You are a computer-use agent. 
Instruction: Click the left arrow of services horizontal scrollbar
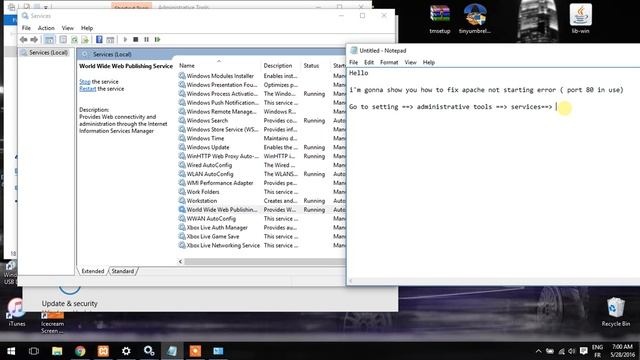point(180,262)
